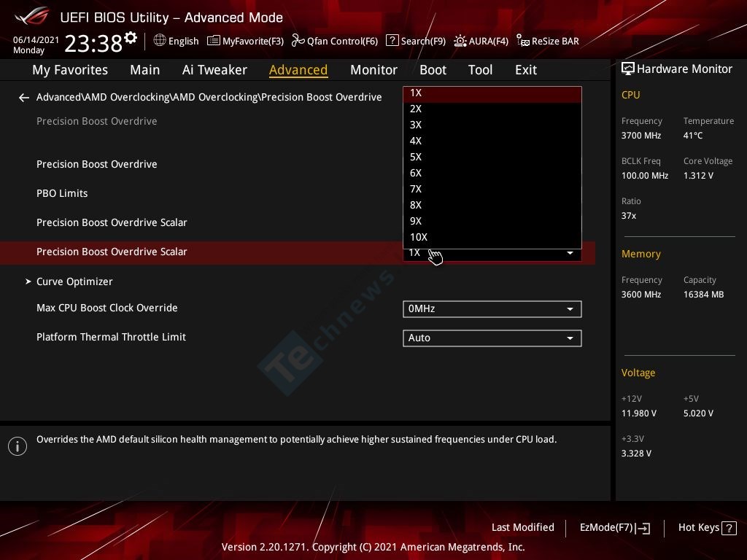Click the EzMode(F7) button text
This screenshot has width=747, height=560.
(606, 528)
